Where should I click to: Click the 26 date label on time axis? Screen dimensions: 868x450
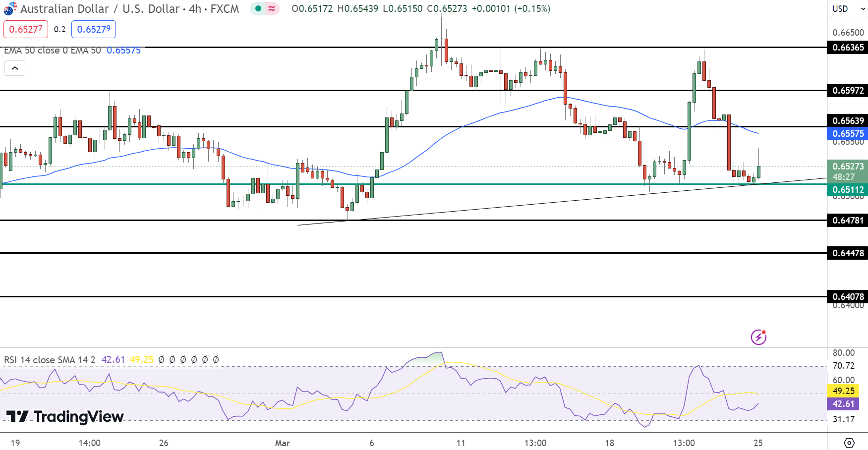[164, 443]
